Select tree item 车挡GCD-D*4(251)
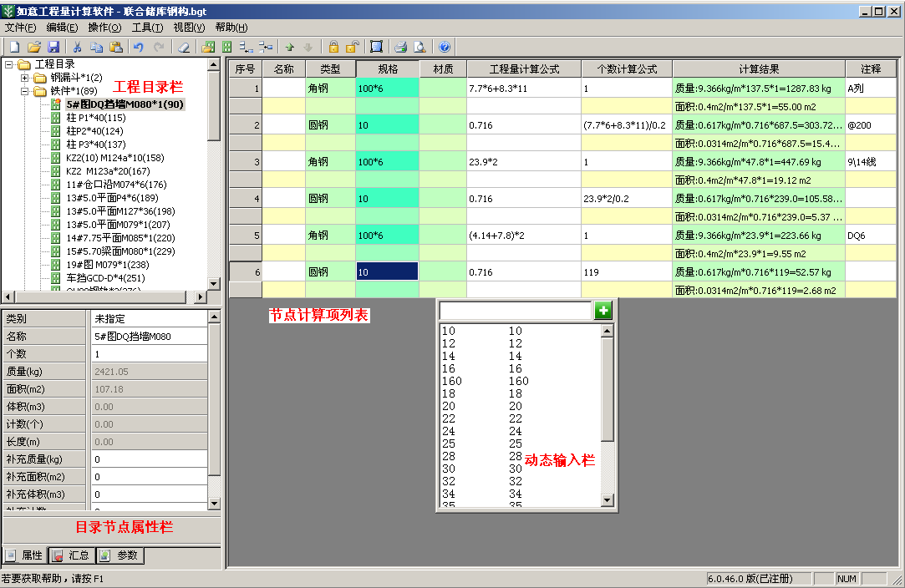The width and height of the screenshot is (905, 588). coord(105,278)
